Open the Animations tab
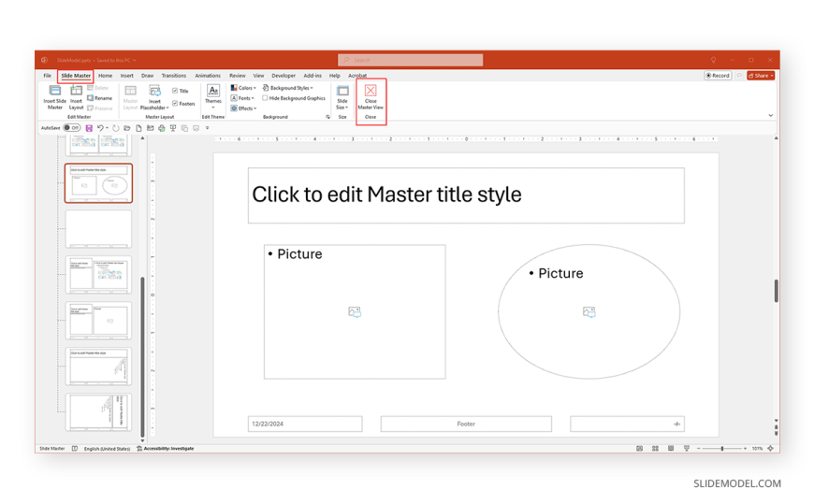814x504 pixels. 208,76
